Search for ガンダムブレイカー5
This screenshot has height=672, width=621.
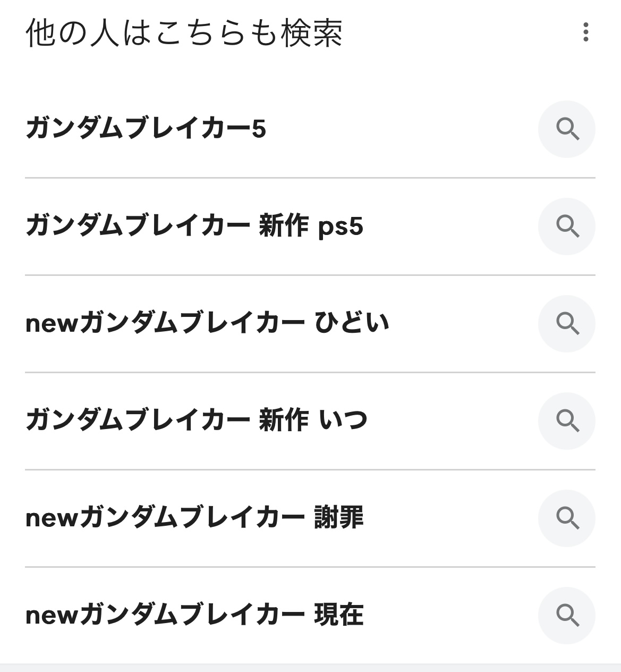(146, 129)
